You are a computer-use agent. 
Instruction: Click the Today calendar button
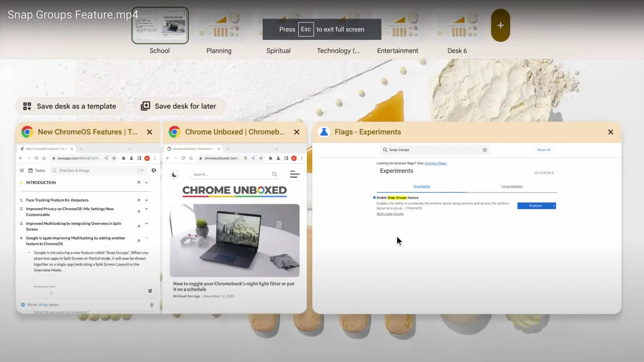tap(37, 171)
